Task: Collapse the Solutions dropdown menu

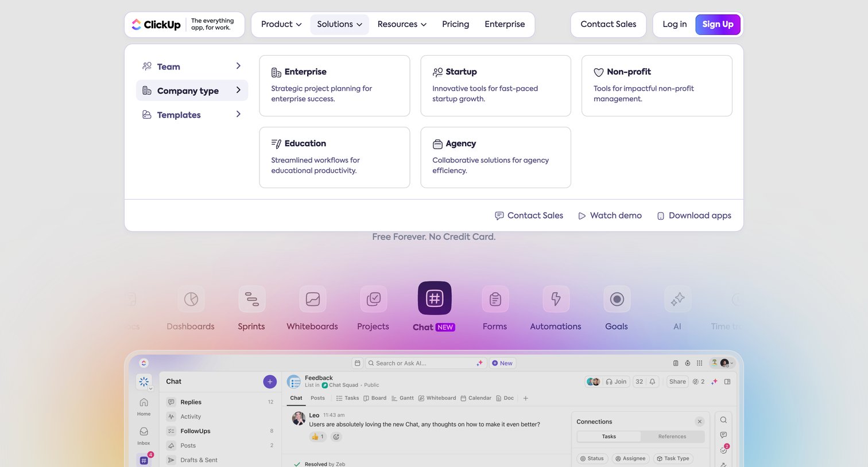Action: coord(339,24)
